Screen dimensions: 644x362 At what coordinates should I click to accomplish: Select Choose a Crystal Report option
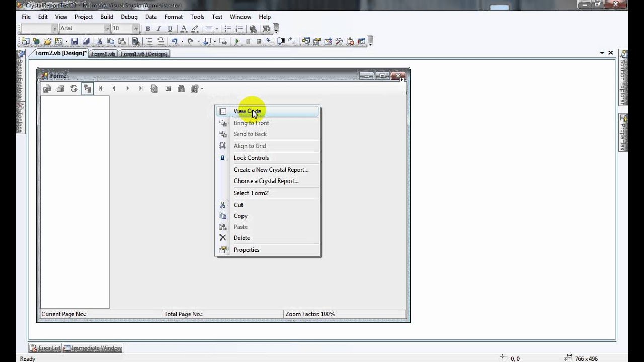(268, 181)
